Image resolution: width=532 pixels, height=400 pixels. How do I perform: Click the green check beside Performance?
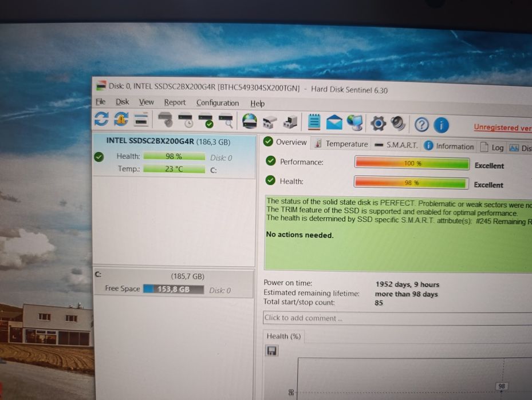point(271,161)
